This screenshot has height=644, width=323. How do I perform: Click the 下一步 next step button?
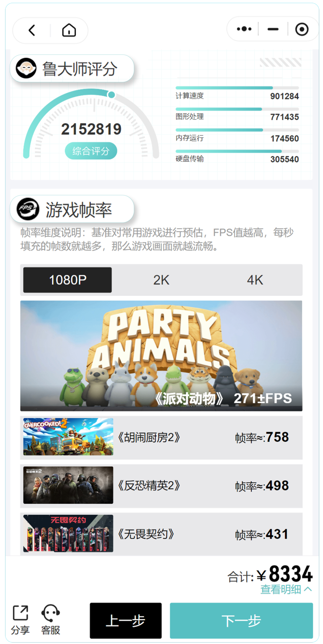point(241,621)
